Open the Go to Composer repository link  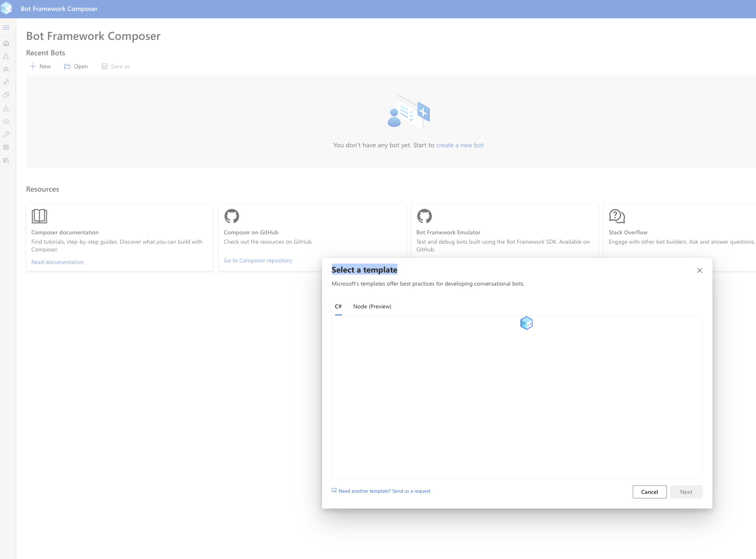258,260
